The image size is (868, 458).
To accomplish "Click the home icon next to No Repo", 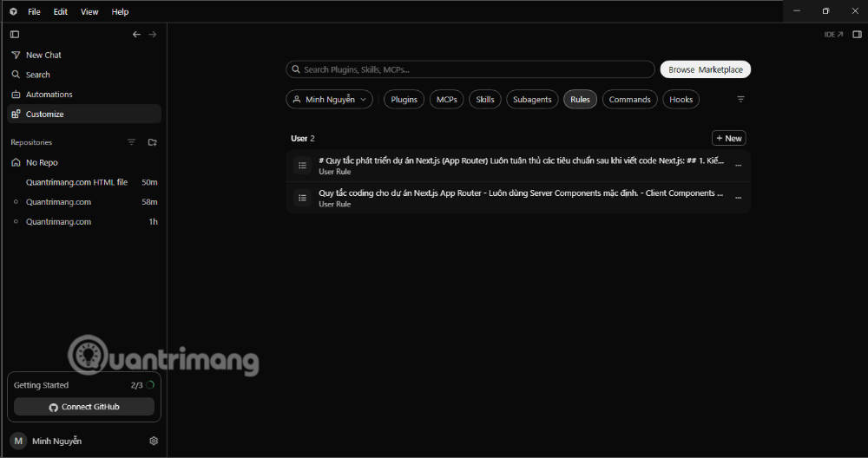I will coord(16,162).
